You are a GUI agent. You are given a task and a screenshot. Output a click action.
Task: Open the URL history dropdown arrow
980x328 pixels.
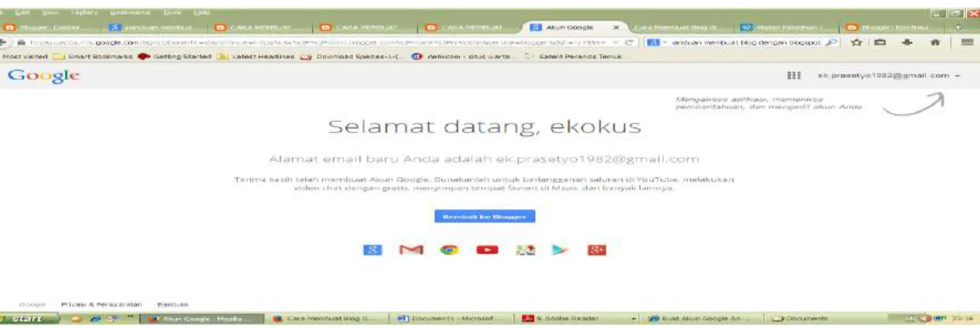(617, 43)
